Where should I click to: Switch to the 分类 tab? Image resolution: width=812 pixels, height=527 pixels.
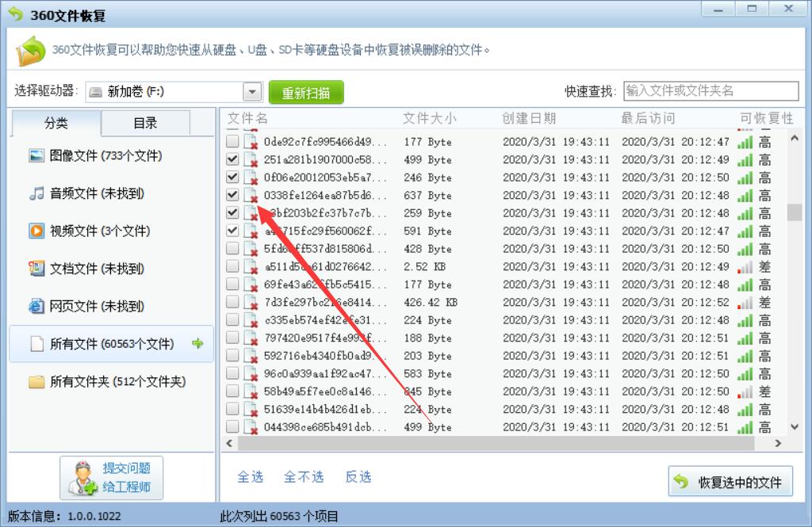coord(56,123)
